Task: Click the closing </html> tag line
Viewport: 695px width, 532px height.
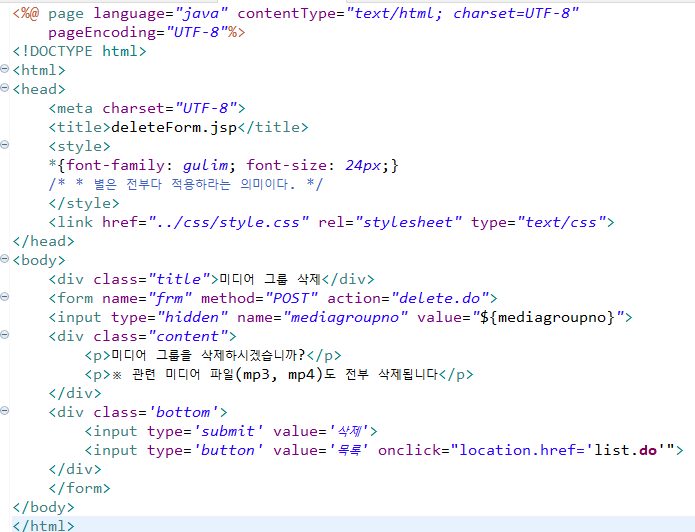Action: 43,526
